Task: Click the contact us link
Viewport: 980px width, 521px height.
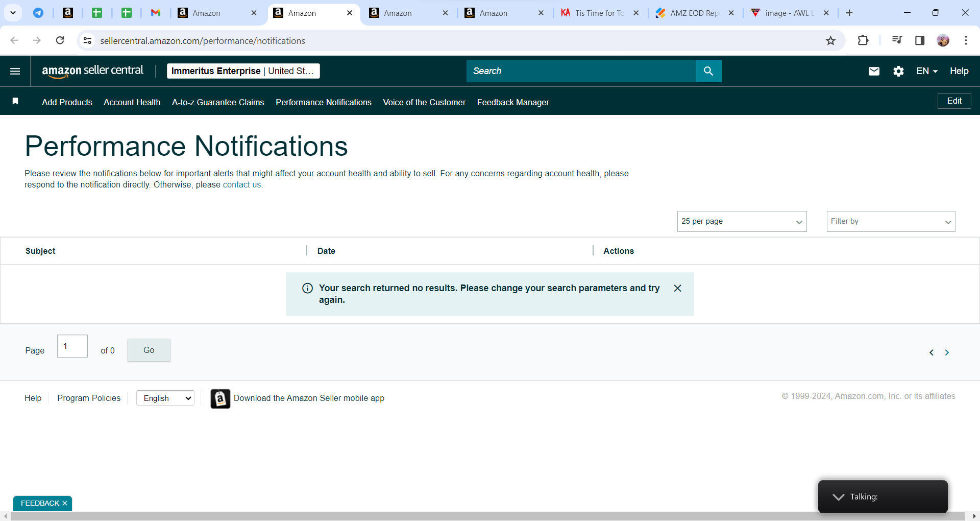Action: tap(241, 185)
